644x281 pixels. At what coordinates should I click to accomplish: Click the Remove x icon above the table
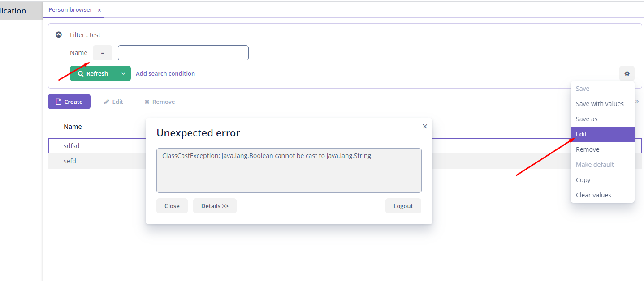[x=147, y=102]
